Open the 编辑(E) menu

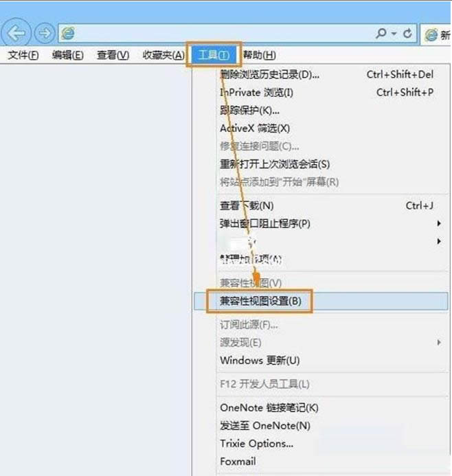coord(68,55)
